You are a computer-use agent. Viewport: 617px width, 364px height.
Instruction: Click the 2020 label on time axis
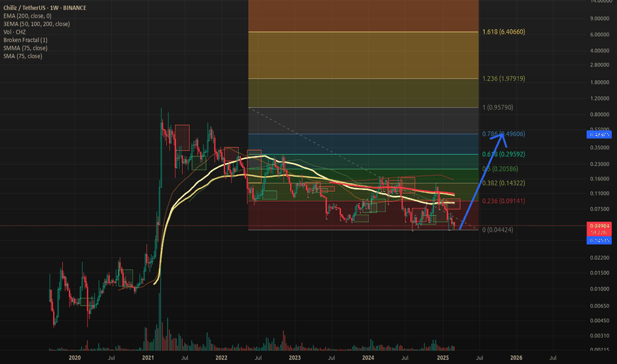(x=74, y=357)
